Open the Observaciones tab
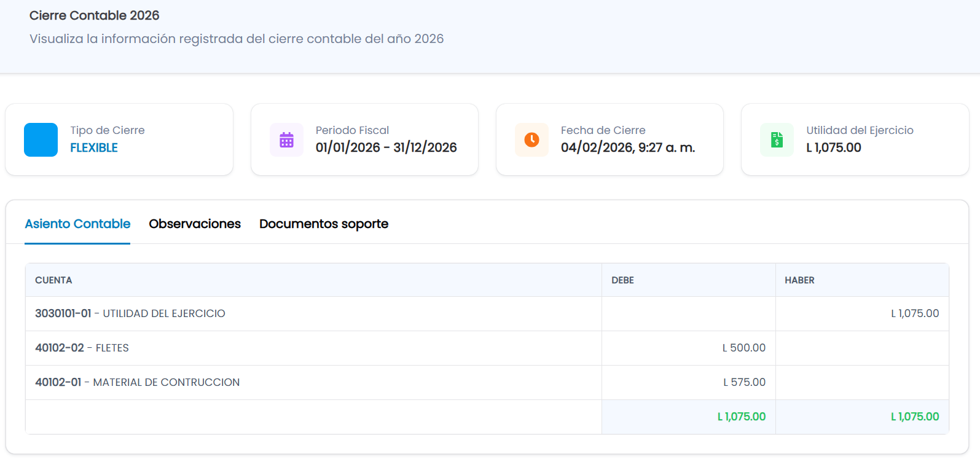 [195, 224]
